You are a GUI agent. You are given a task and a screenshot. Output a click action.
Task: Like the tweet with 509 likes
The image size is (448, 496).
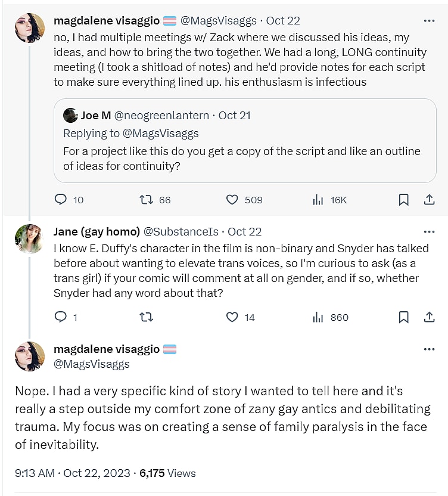[x=232, y=200]
